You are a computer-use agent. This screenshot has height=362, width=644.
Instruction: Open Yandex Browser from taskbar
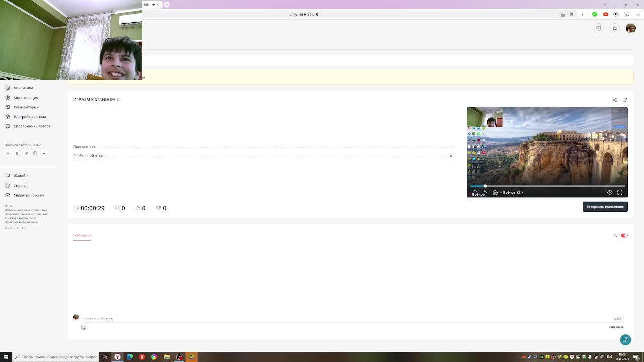[x=117, y=357]
